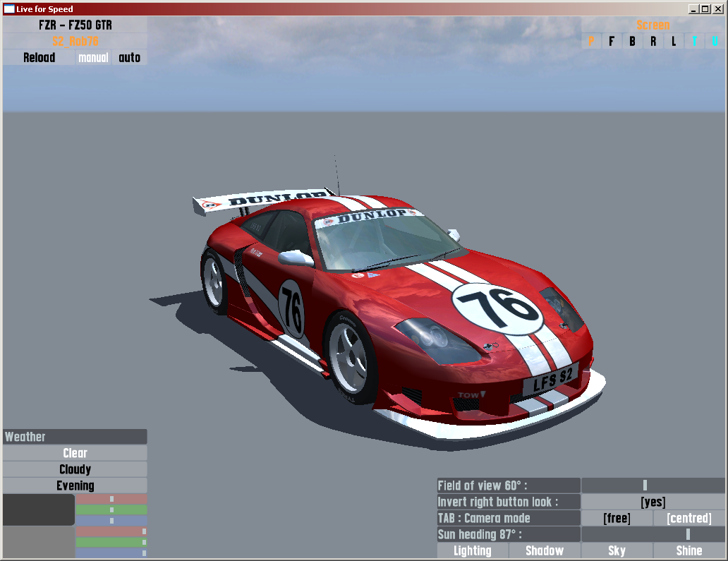Set camera mode to [centred]
728x561 pixels.
(689, 518)
